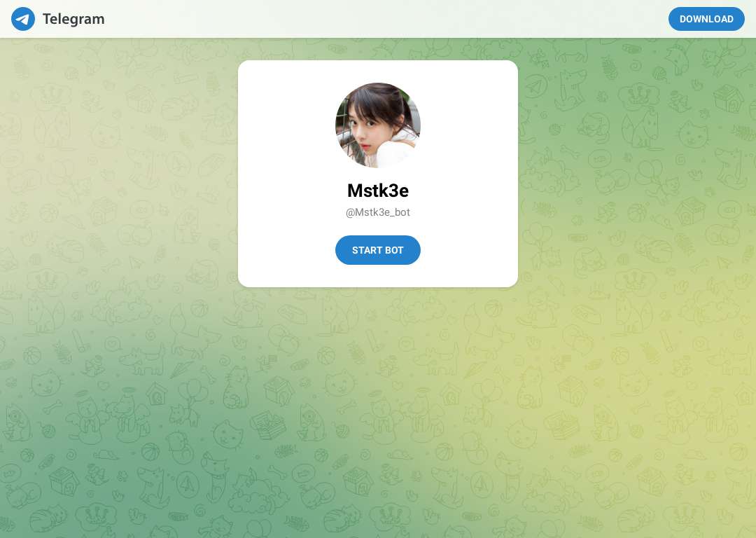Click the balloons doodle in the lower left background

tap(192, 390)
